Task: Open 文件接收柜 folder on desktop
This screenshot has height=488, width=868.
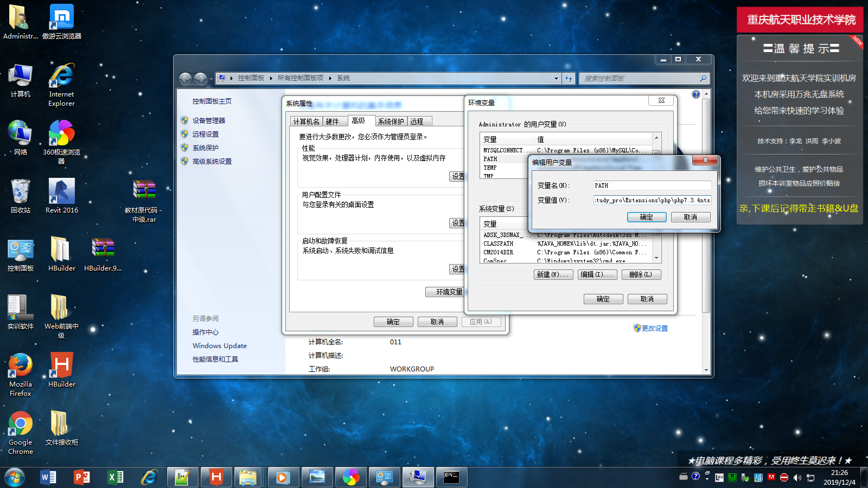Action: tap(62, 428)
